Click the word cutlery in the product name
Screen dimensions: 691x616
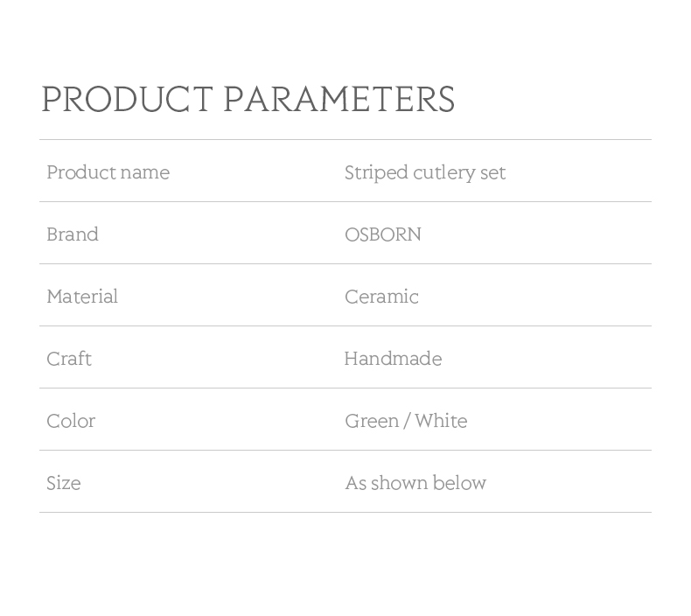pyautogui.click(x=443, y=172)
